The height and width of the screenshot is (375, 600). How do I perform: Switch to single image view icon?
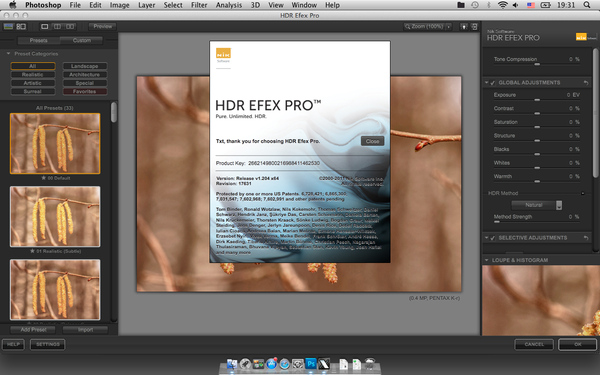pyautogui.click(x=45, y=26)
